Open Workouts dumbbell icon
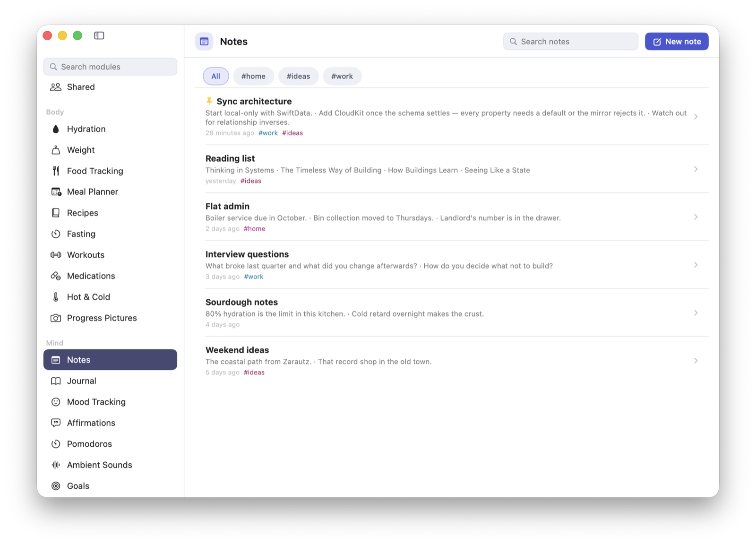This screenshot has width=756, height=546. pos(56,255)
